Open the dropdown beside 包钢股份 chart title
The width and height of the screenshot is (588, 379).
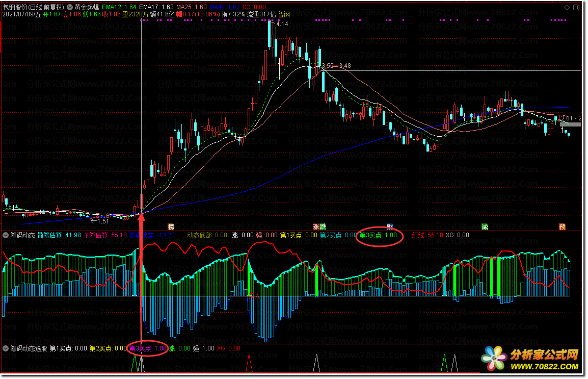click(70, 7)
